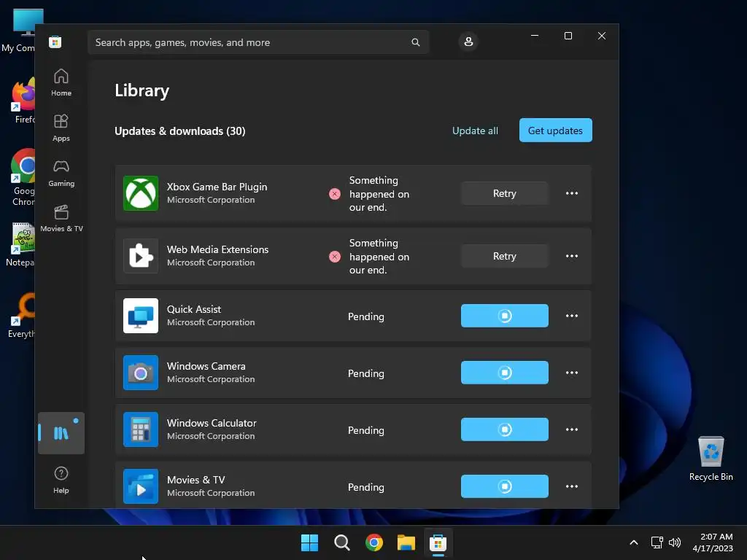
Task: Stop the pending Quick Assist download
Action: [505, 316]
